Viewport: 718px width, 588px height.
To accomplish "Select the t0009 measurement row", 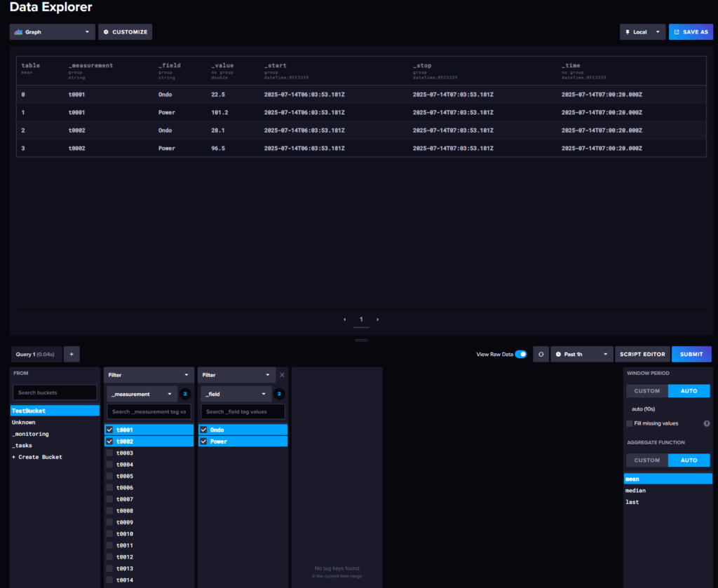I will click(x=149, y=522).
